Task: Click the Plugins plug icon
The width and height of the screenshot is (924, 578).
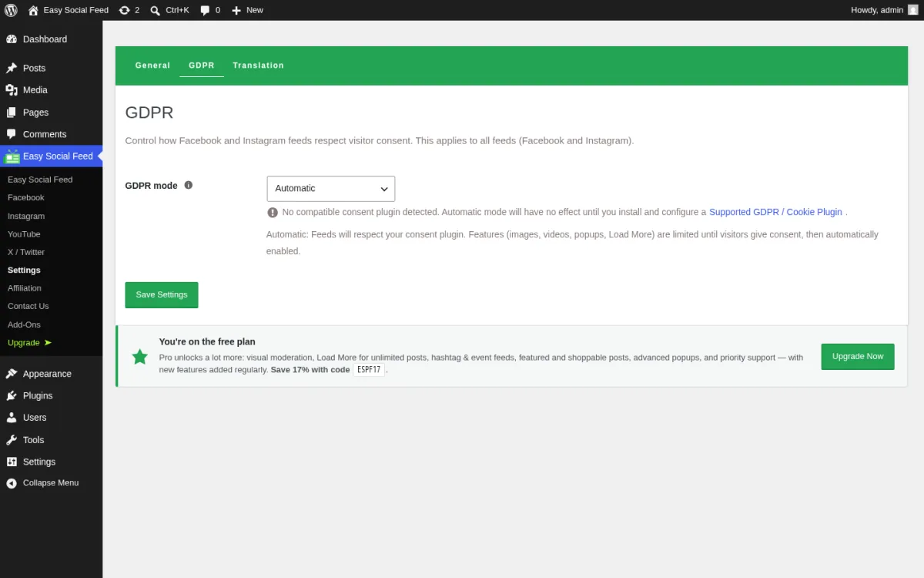Action: pos(12,395)
